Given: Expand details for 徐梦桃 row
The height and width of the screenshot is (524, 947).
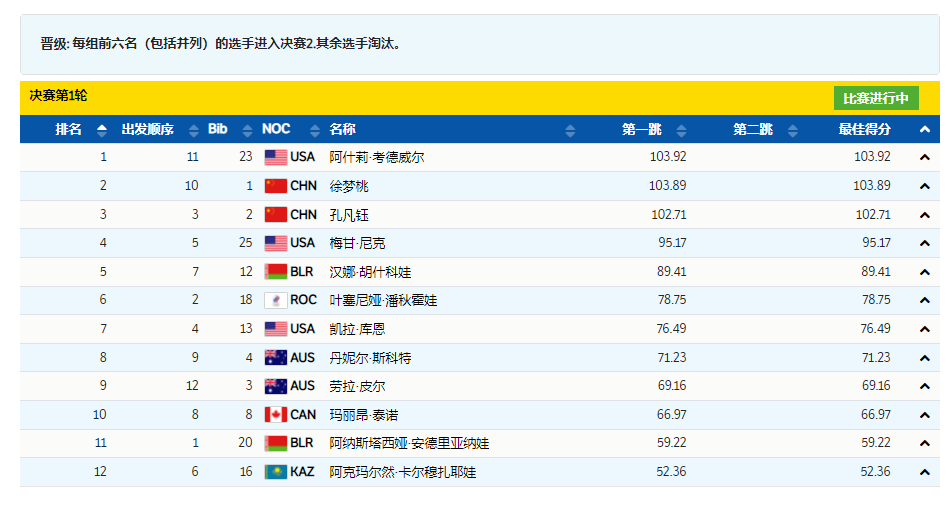Looking at the screenshot, I should 925,186.
